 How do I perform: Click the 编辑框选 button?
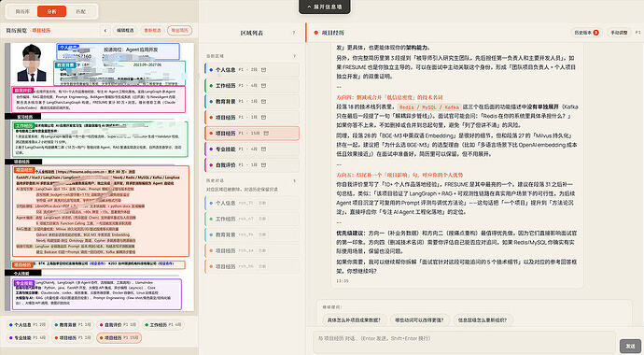coord(125,31)
